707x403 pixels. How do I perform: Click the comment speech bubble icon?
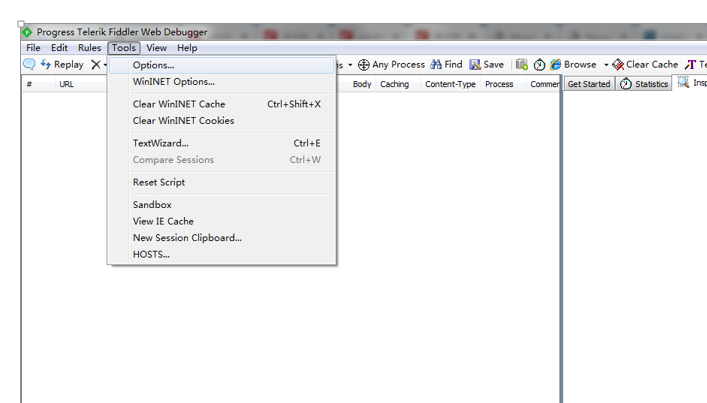coord(29,64)
